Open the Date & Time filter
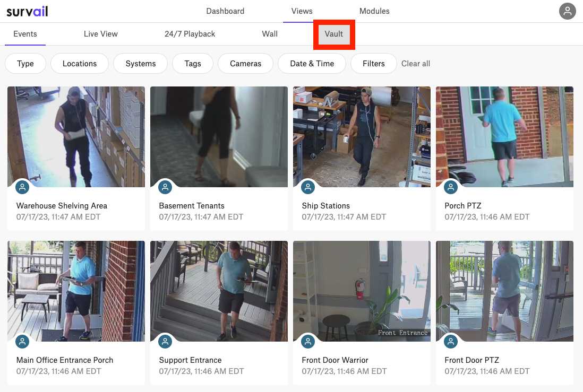The height and width of the screenshot is (392, 583). point(312,64)
